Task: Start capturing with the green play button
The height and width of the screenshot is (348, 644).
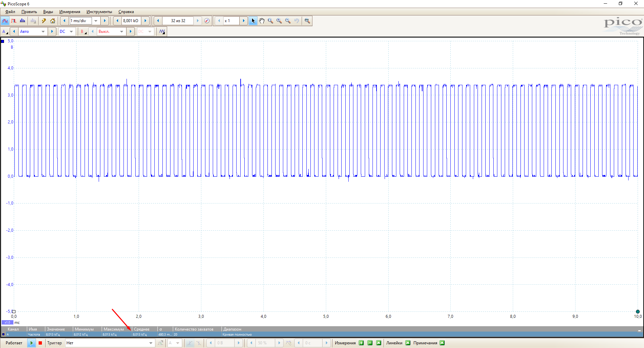Action: 32,343
